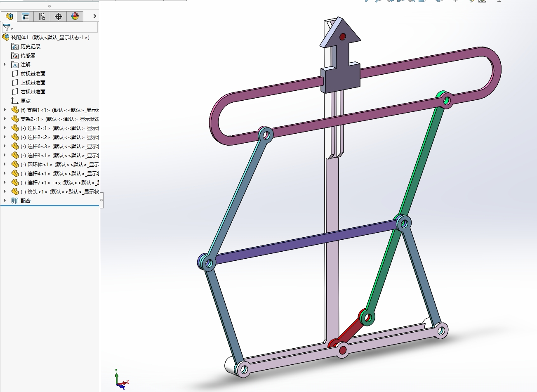Screen dimensions: 537x392
Task: Click the red pin hole on the arrow
Action: click(x=342, y=37)
